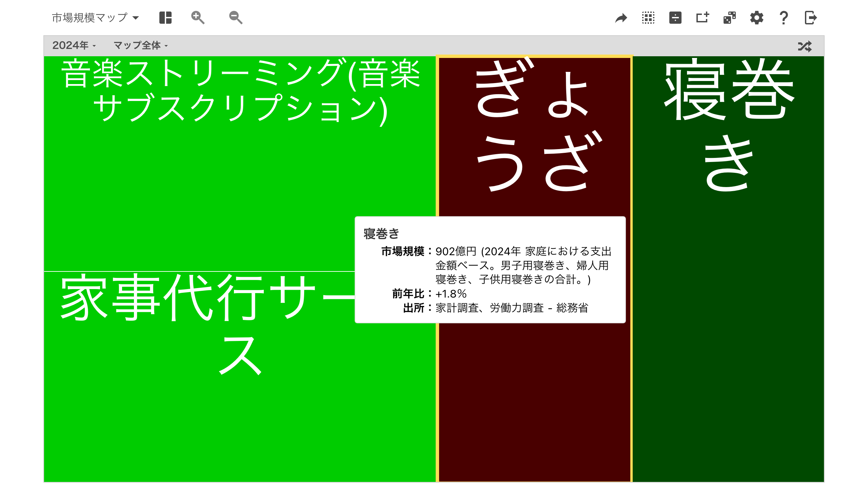
Task: Select the 音楽ストリーミング treemap tile
Action: pyautogui.click(x=240, y=164)
